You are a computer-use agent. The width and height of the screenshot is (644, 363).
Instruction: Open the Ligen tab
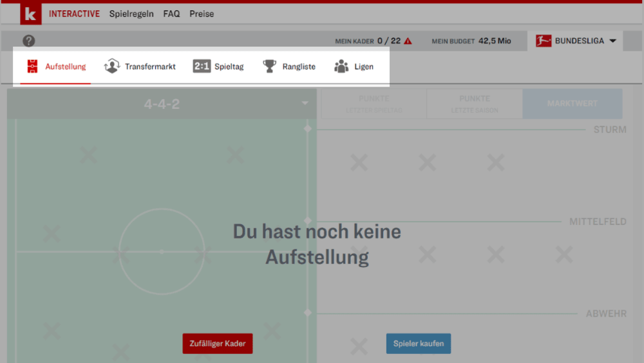click(354, 66)
